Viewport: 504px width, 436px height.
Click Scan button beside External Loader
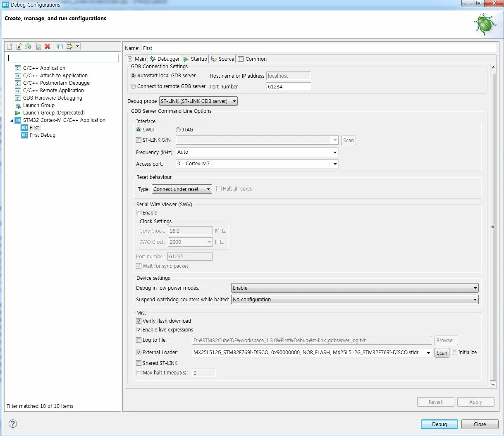click(442, 353)
